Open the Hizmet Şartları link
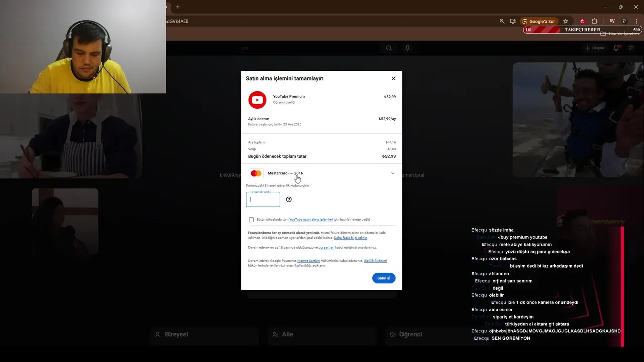The height and width of the screenshot is (362, 644). coord(308,261)
